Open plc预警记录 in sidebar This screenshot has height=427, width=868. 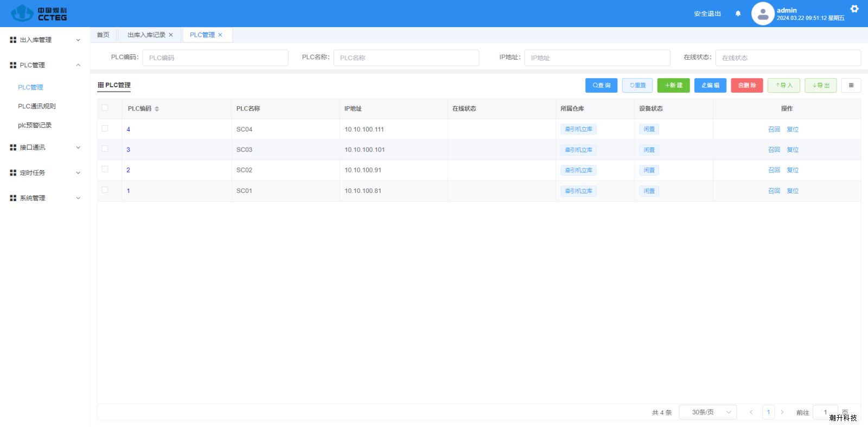[x=35, y=125]
